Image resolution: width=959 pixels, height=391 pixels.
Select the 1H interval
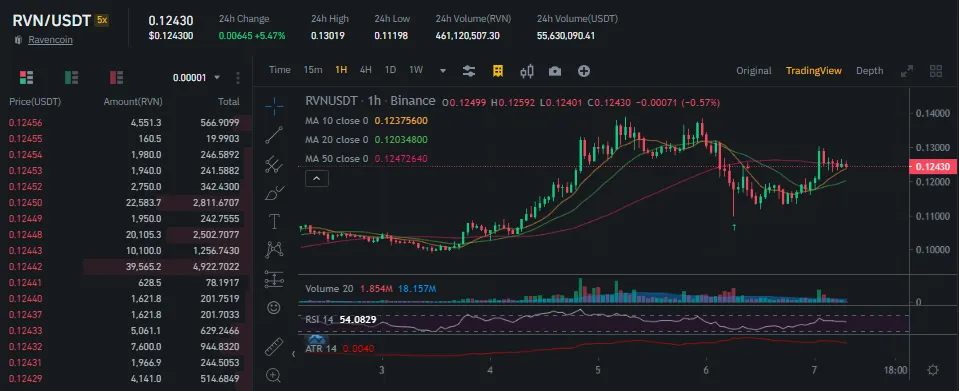341,70
